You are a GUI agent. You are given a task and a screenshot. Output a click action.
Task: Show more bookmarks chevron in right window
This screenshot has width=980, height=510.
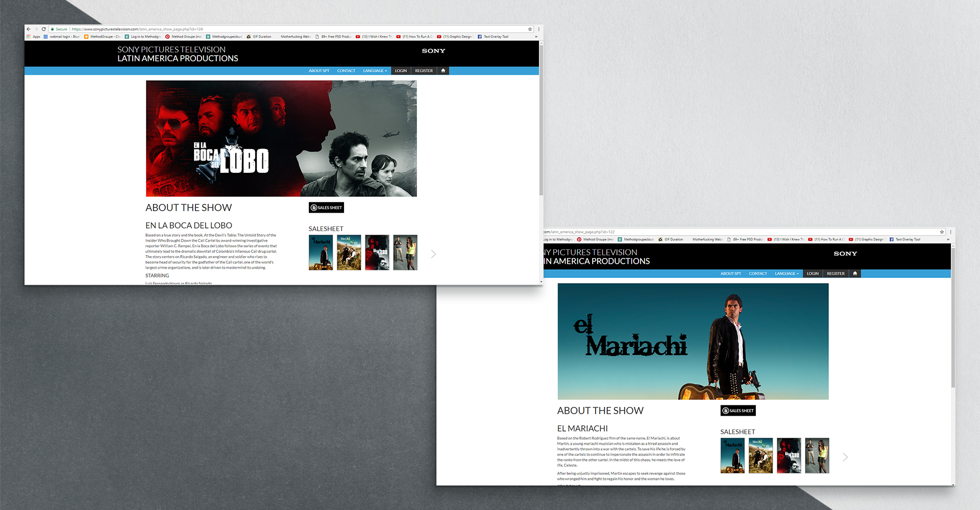click(948, 239)
